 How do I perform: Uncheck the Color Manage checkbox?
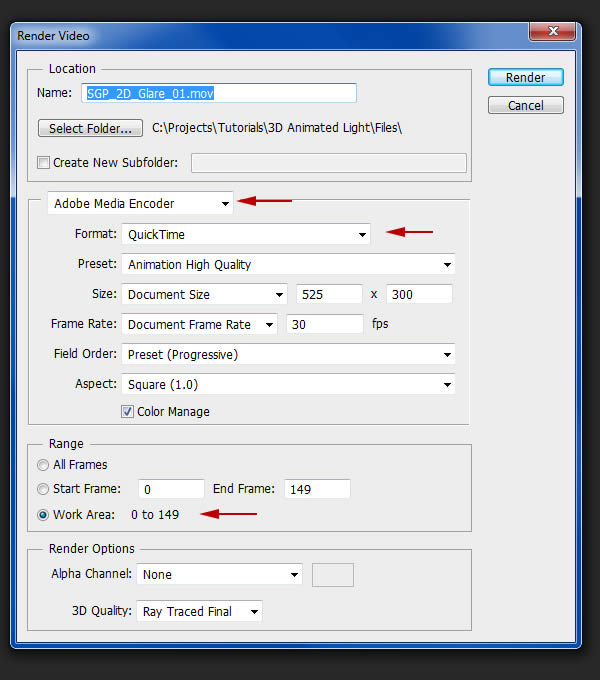click(127, 412)
